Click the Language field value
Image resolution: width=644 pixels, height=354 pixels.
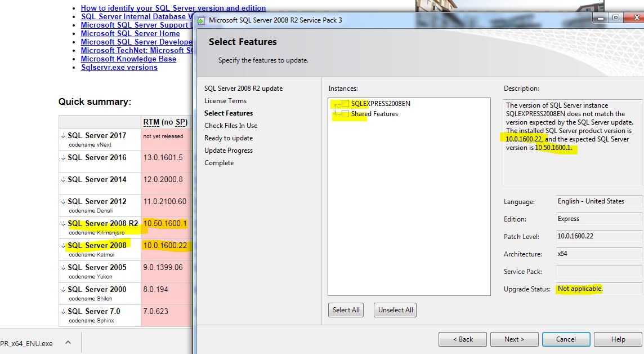[x=599, y=201]
